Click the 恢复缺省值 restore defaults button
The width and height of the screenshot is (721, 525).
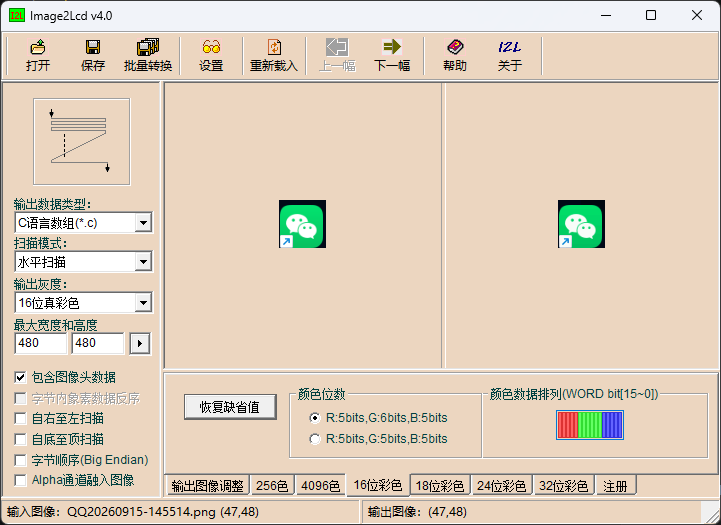coord(230,407)
